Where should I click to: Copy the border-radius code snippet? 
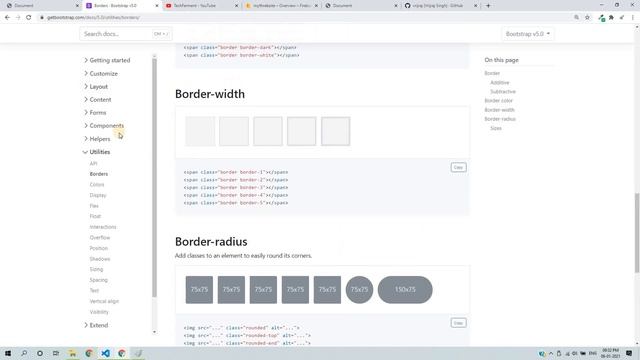(x=458, y=323)
